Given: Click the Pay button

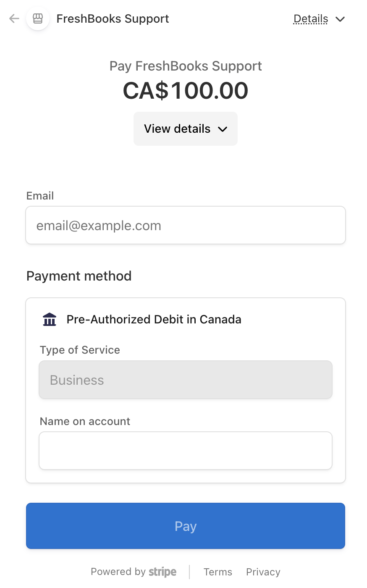Looking at the screenshot, I should [185, 526].
